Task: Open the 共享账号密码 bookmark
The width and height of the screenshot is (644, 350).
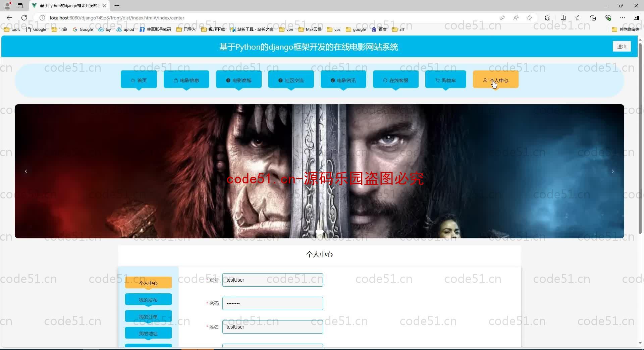Action: click(x=155, y=30)
